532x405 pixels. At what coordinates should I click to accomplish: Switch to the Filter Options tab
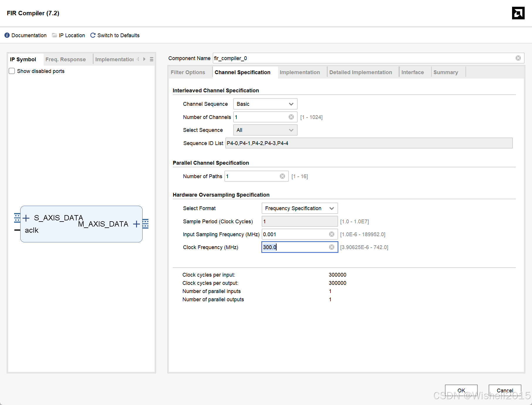pyautogui.click(x=188, y=72)
